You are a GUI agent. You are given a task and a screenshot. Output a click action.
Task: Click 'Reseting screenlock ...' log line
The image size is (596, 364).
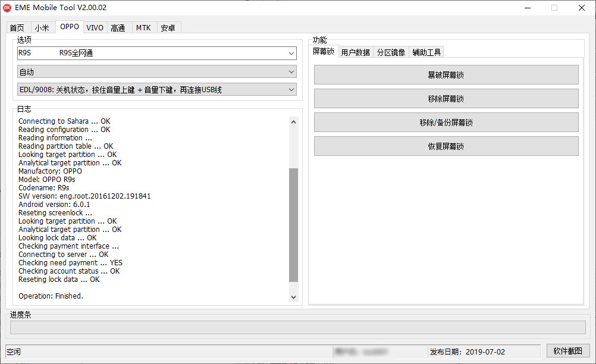pos(55,213)
